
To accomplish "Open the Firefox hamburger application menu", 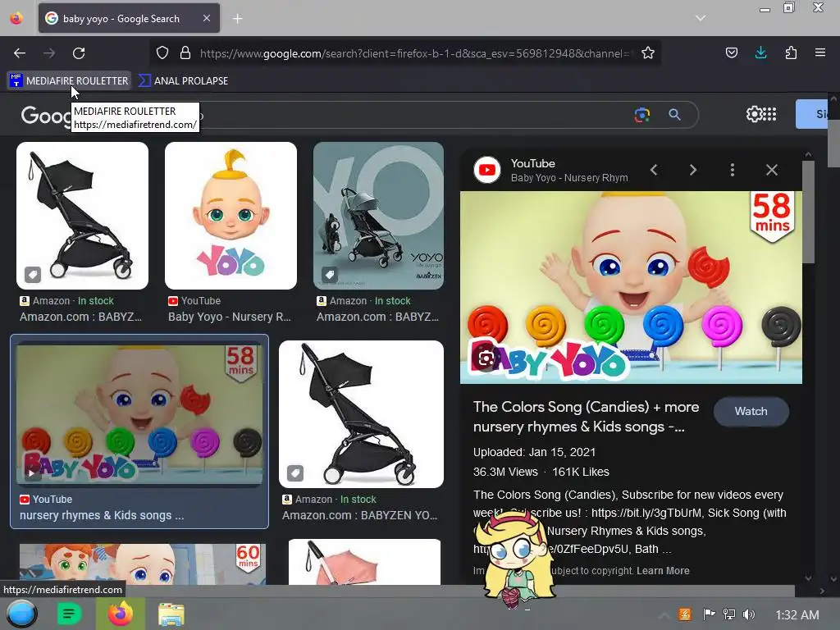I will pyautogui.click(x=820, y=52).
